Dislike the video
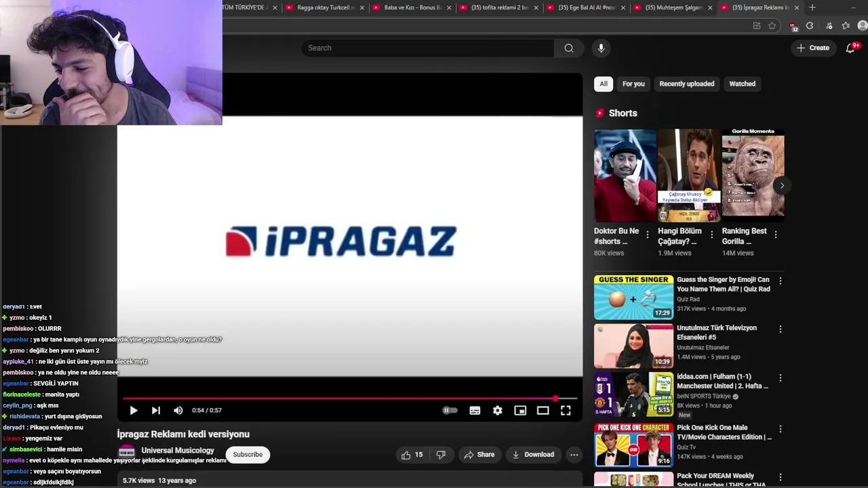This screenshot has width=868, height=488. pyautogui.click(x=441, y=455)
